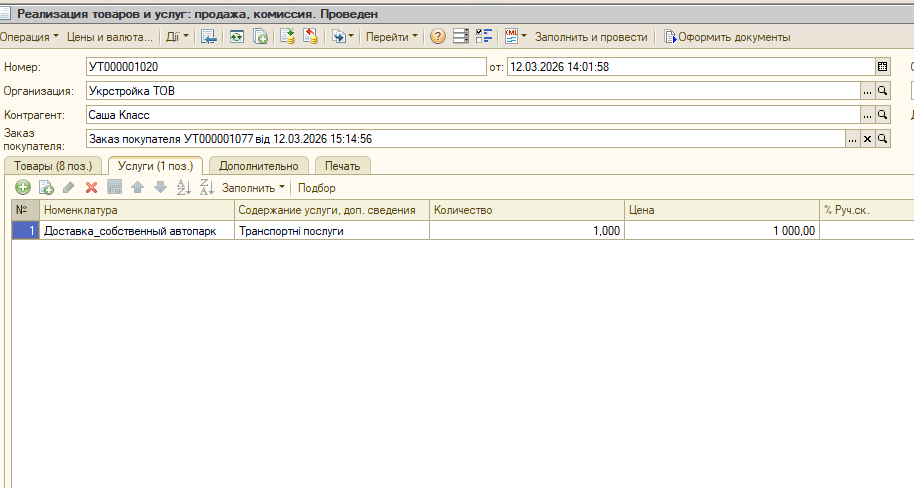Delete selected row with red X
Screen dimensions: 914x488
pos(92,188)
